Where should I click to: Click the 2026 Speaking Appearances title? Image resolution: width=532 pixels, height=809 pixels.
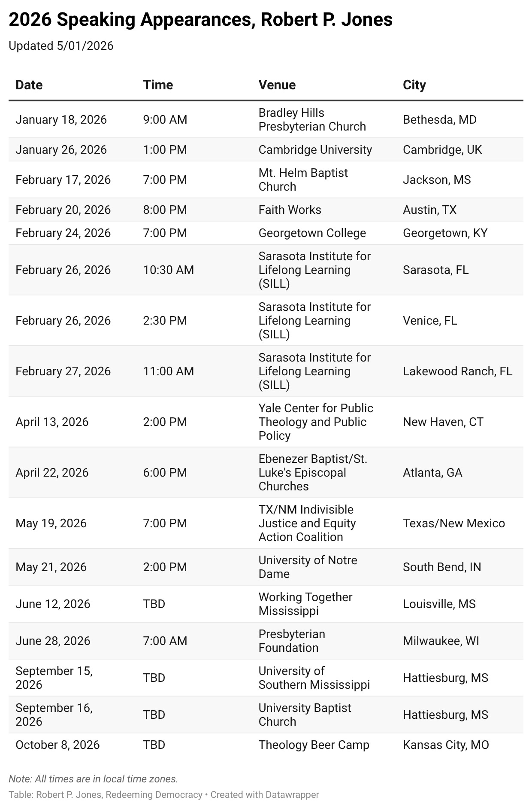pyautogui.click(x=200, y=20)
